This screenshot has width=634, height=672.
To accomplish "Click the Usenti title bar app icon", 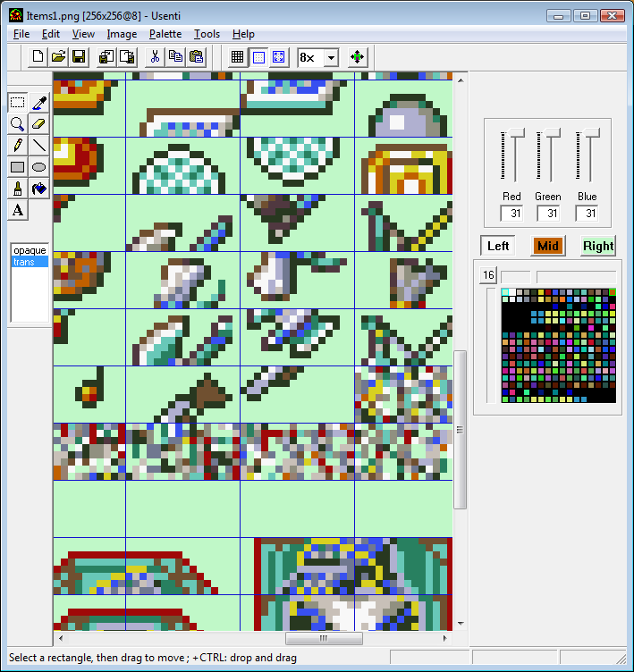I will (x=16, y=15).
